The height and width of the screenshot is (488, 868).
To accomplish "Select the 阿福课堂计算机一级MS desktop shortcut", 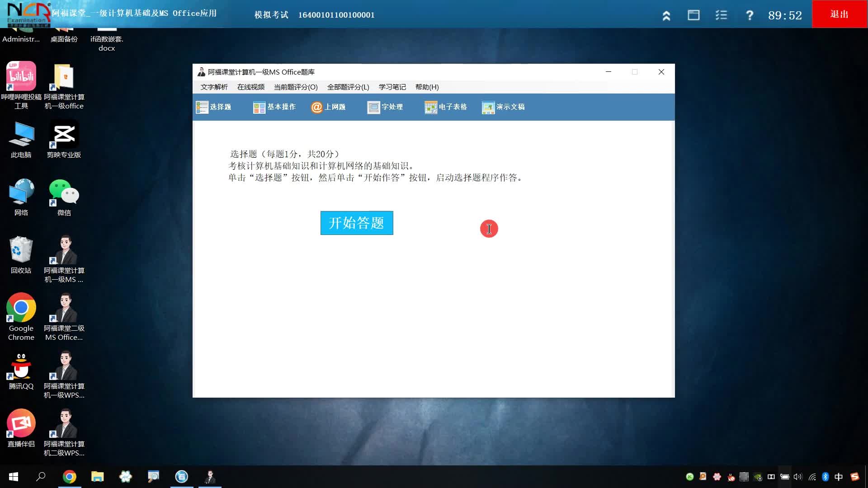I will 64,259.
